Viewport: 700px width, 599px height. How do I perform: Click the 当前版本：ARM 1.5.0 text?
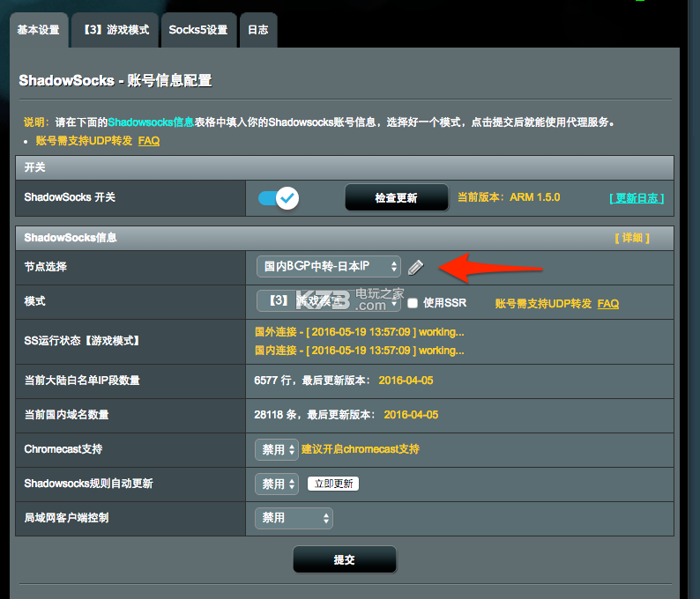pos(509,197)
